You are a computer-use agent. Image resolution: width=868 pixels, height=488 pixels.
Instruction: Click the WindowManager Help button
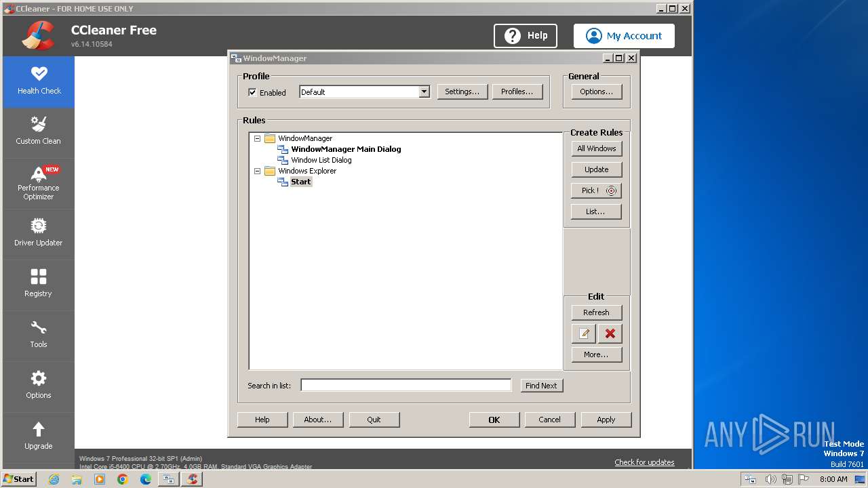(x=262, y=420)
